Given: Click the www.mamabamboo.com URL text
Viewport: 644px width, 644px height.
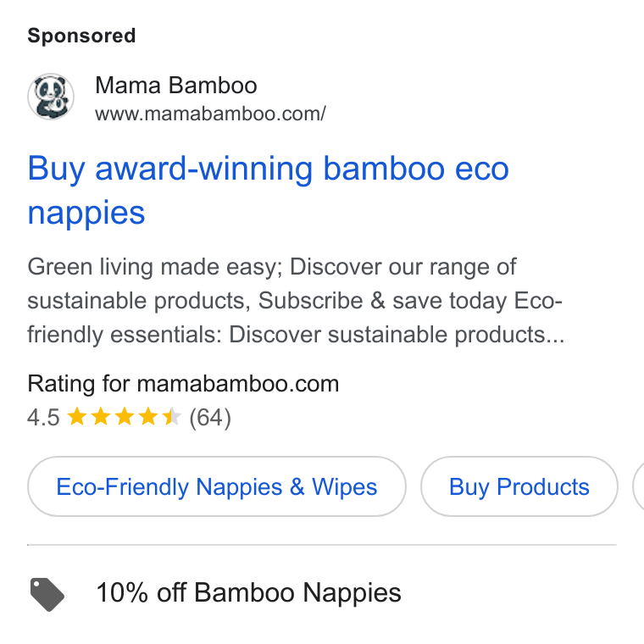Looking at the screenshot, I should 210,114.
